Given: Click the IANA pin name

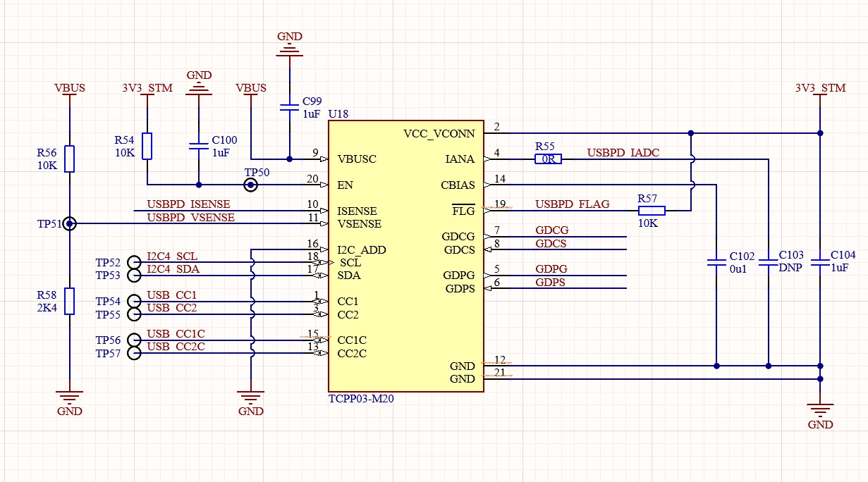Looking at the screenshot, I should click(460, 159).
